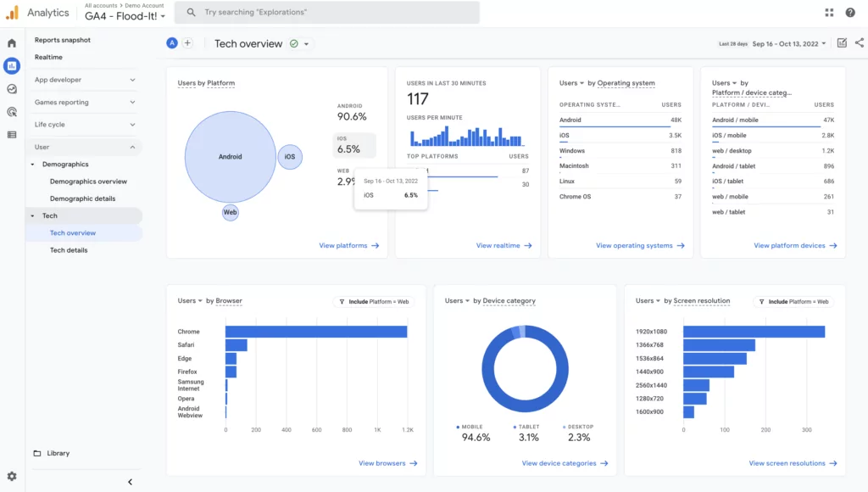
Task: Expand the Life cycle section
Action: point(84,125)
